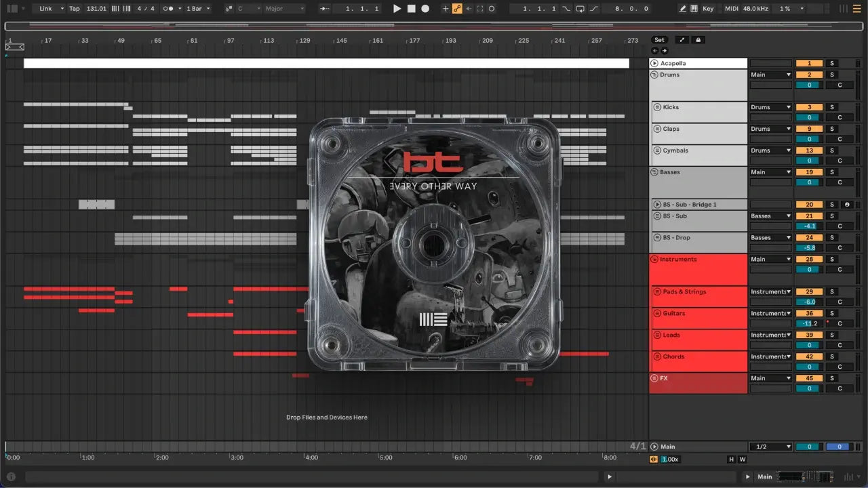The width and height of the screenshot is (868, 488).
Task: Solo the Kicks track
Action: click(x=832, y=107)
